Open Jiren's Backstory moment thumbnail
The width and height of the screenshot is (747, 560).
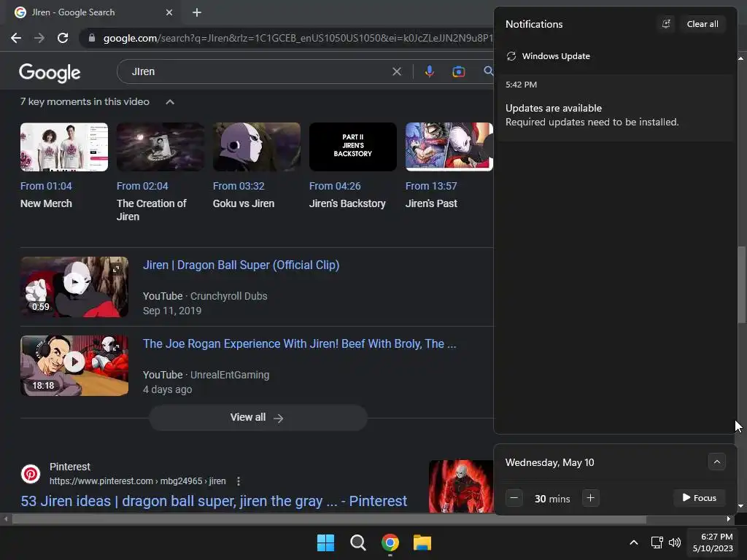(353, 147)
